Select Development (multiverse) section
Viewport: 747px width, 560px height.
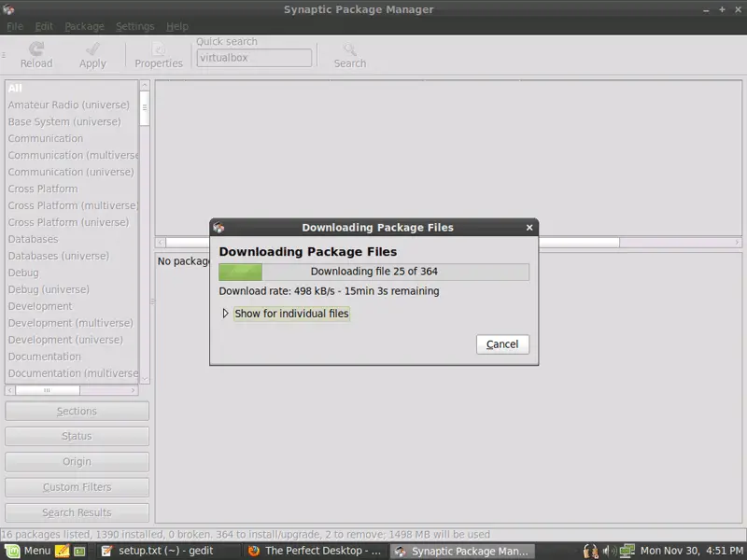click(72, 323)
